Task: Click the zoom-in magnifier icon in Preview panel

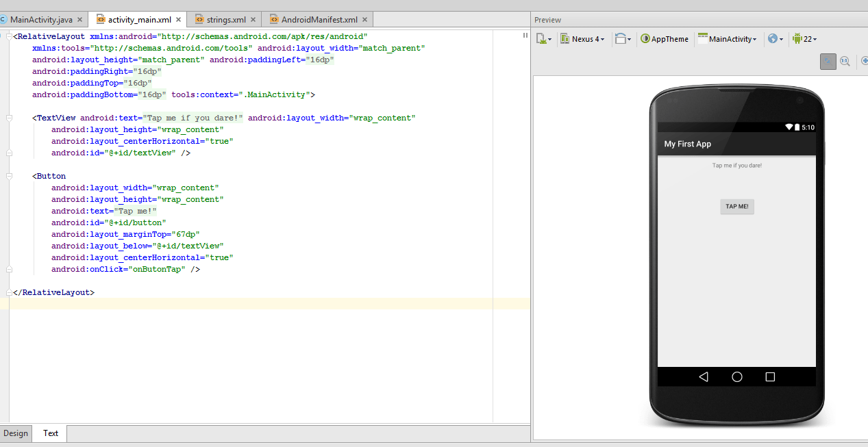Action: point(865,61)
